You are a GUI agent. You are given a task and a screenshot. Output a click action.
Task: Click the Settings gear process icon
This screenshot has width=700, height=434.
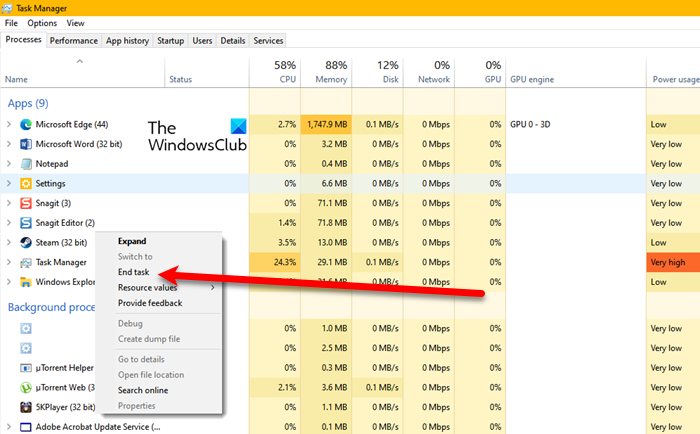pyautogui.click(x=26, y=184)
